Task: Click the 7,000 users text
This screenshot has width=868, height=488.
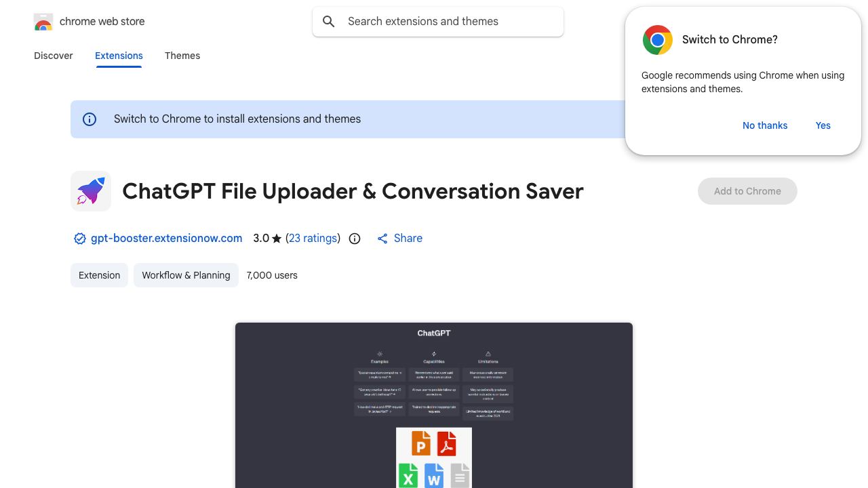Action: 272,275
